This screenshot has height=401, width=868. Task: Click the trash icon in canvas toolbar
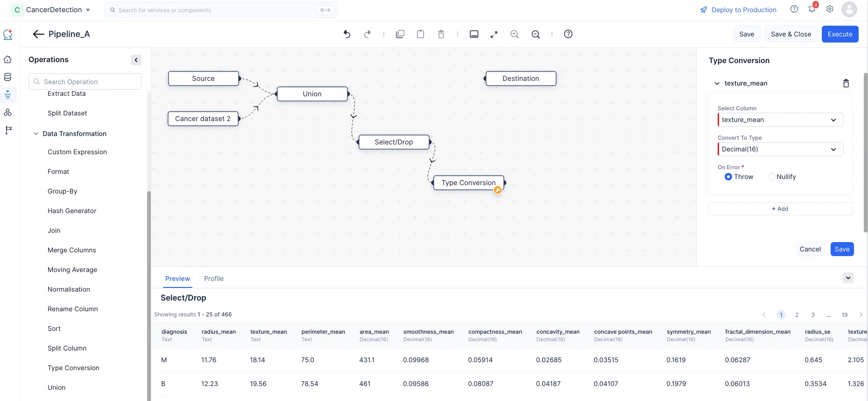pyautogui.click(x=441, y=34)
